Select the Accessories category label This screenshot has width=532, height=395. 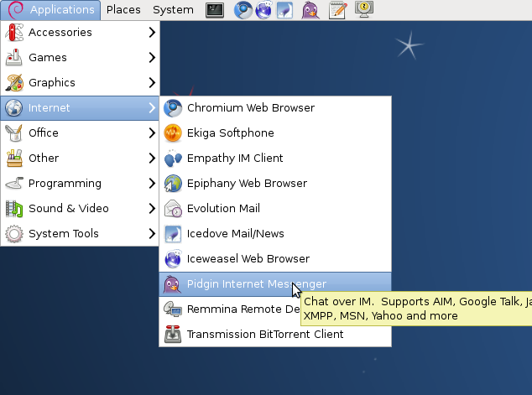click(60, 32)
